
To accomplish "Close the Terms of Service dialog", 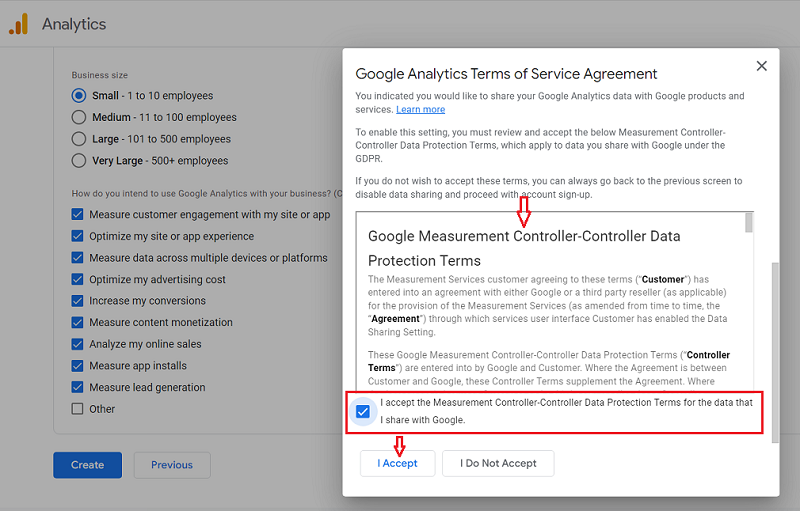I will click(761, 66).
